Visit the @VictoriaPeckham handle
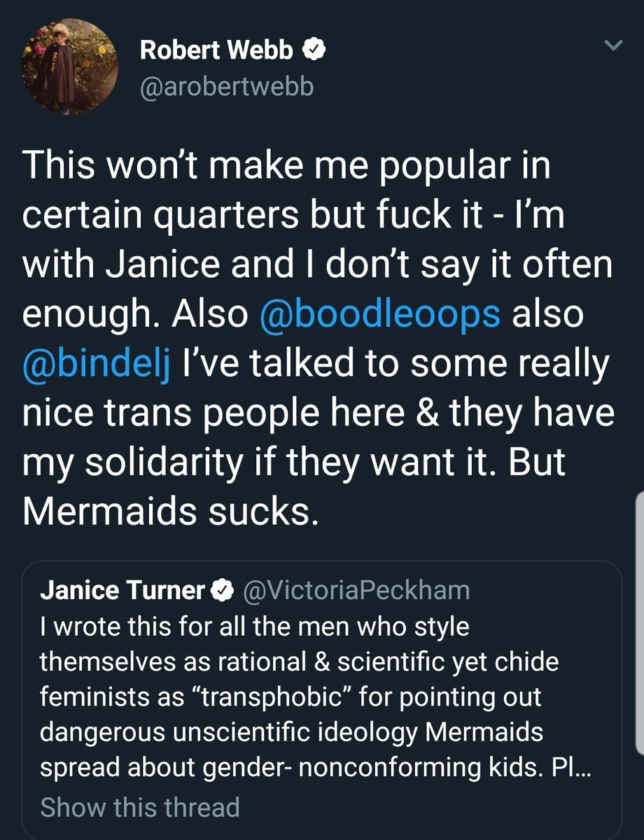 [x=356, y=591]
